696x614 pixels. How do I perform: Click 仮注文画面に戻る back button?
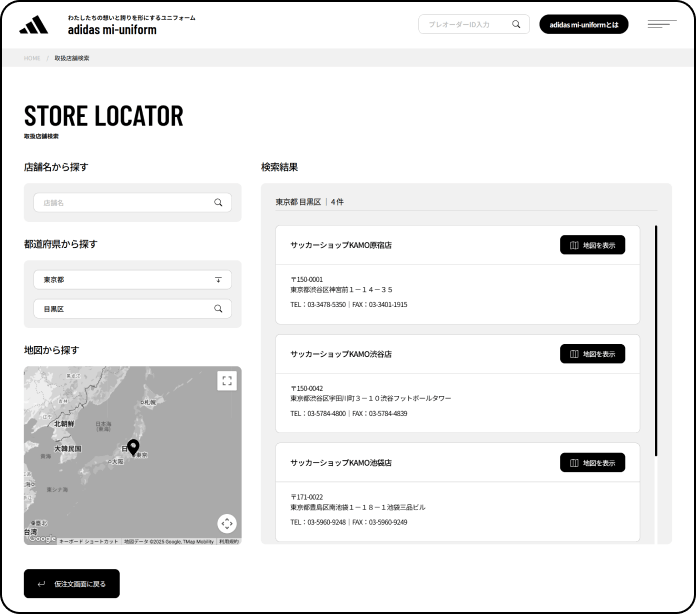[x=72, y=583]
